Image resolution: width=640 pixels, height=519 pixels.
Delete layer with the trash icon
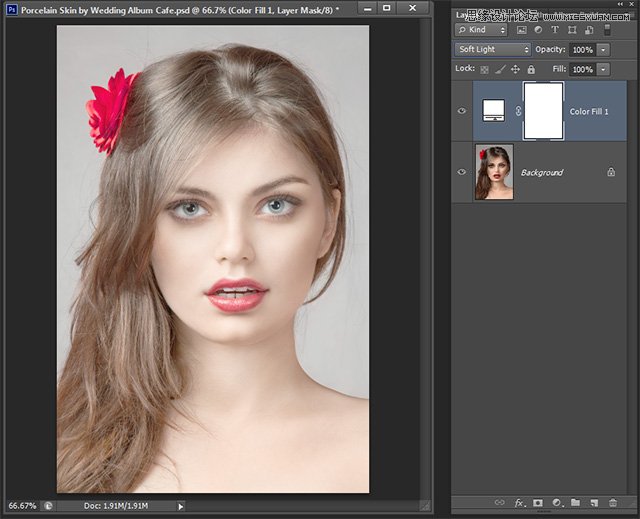click(611, 502)
